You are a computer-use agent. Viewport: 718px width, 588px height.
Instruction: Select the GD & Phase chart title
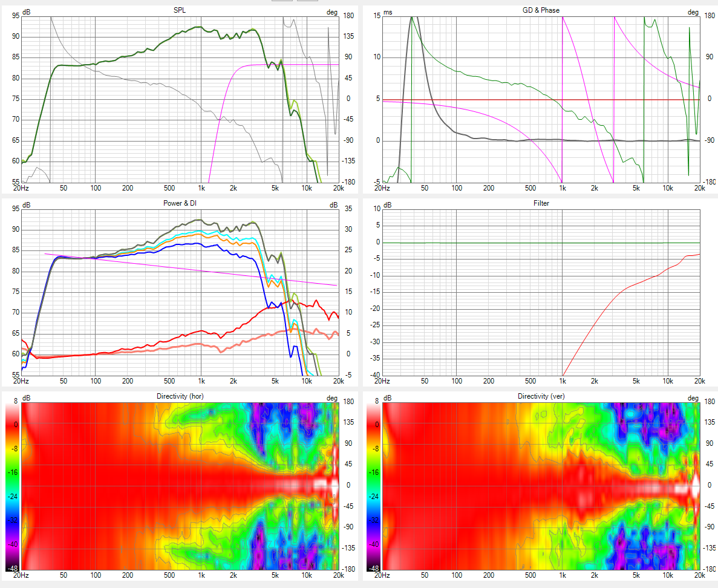pos(541,10)
